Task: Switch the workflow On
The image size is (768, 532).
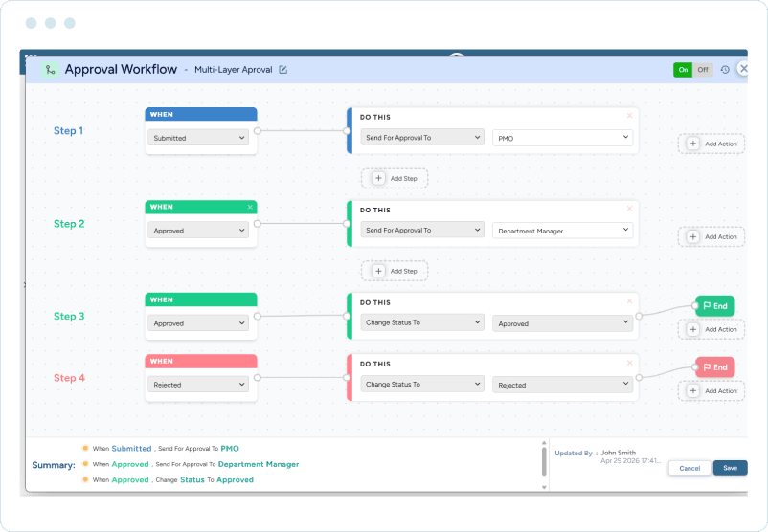Action: point(683,70)
